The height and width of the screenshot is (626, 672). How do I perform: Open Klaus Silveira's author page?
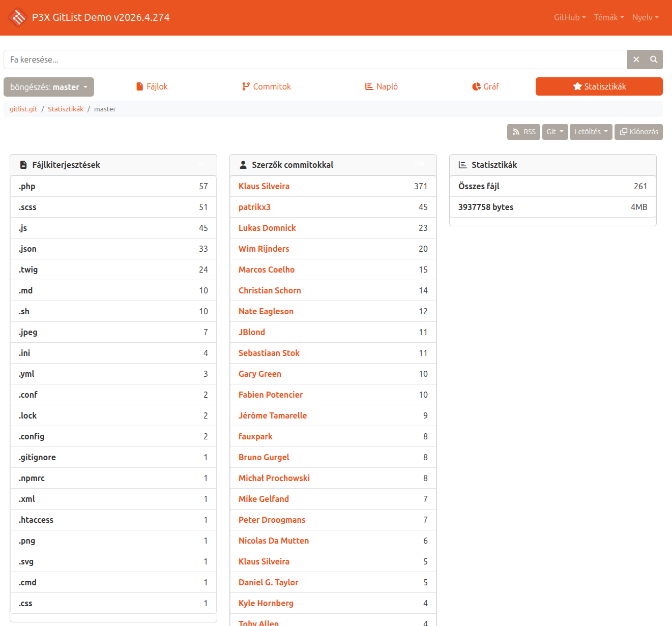[264, 186]
